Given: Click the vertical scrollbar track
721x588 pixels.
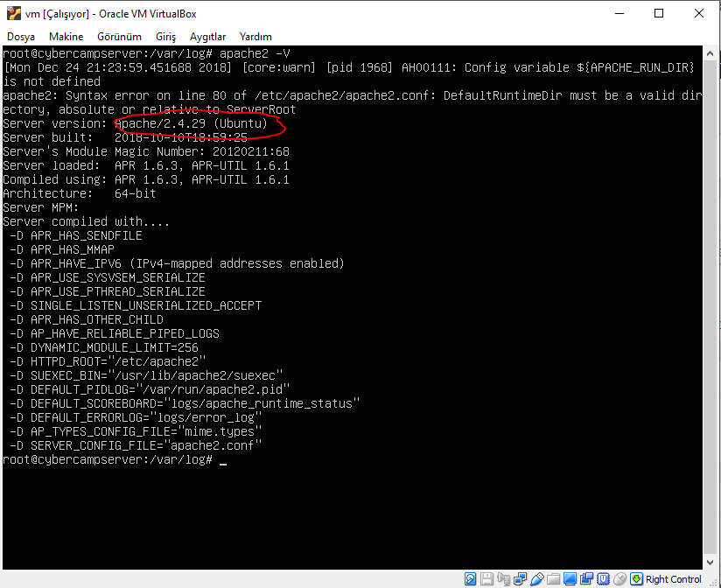Looking at the screenshot, I should (710, 308).
